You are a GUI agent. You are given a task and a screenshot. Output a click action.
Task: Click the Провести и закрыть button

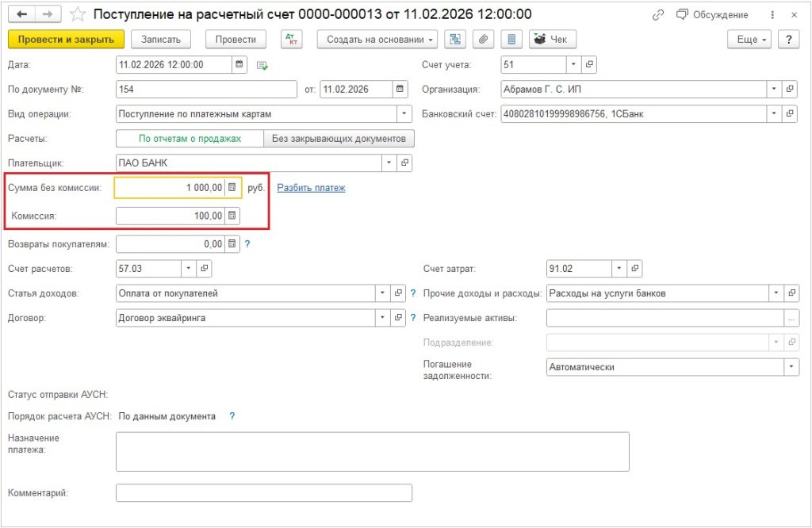pos(66,40)
